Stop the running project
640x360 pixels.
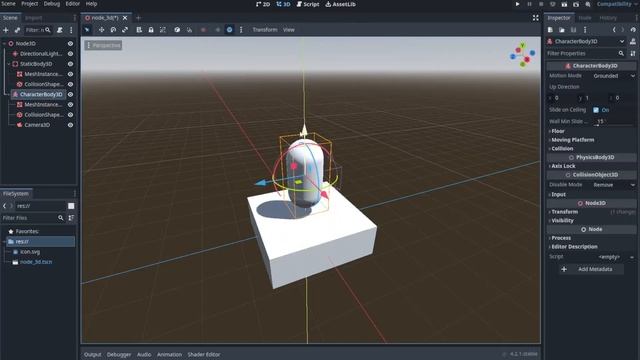541,4
